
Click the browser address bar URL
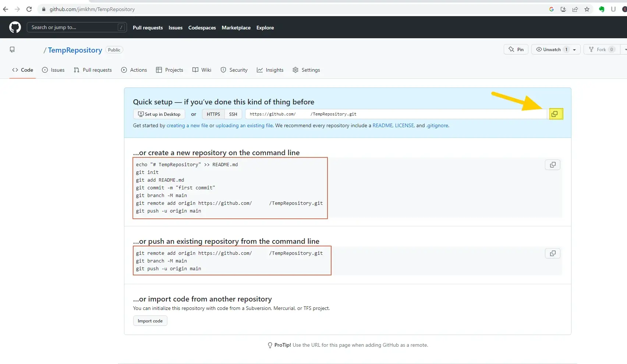tap(92, 9)
